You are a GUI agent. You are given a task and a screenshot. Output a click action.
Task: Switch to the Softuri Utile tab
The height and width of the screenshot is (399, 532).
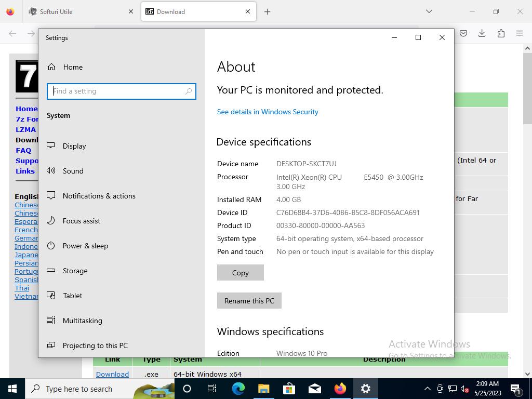tap(78, 11)
